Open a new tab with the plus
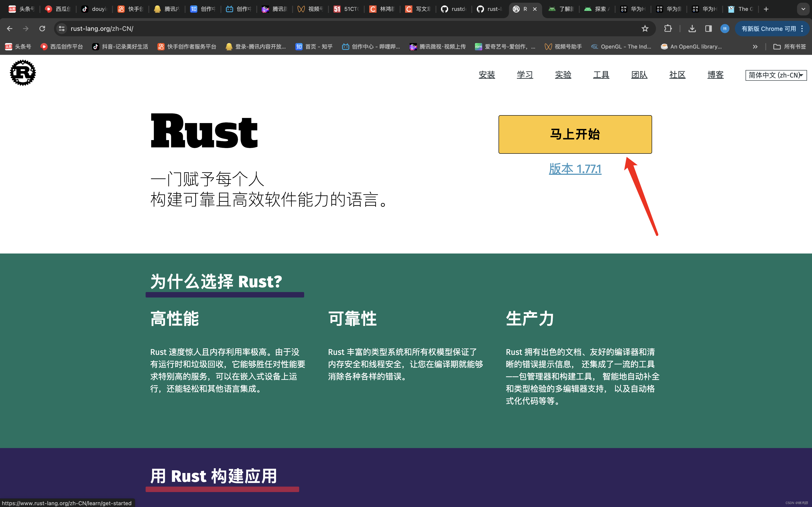Screen dimensions: 812x507 (766, 9)
